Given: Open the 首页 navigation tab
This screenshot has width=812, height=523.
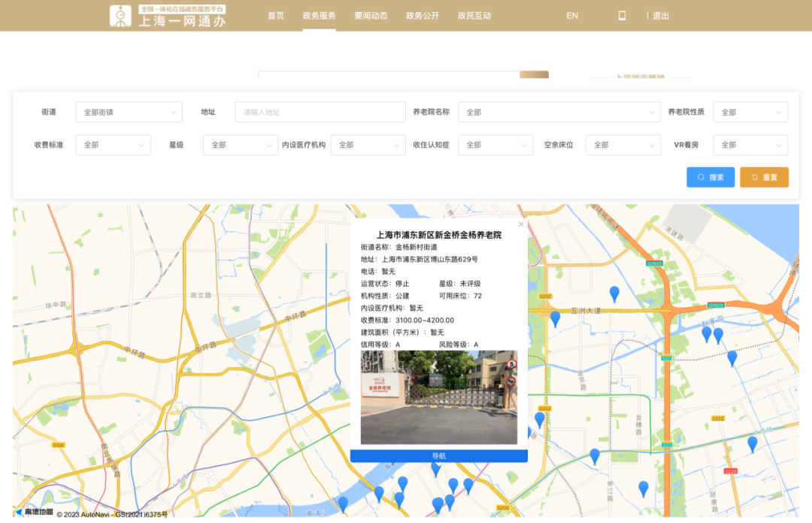Looking at the screenshot, I should (x=275, y=15).
